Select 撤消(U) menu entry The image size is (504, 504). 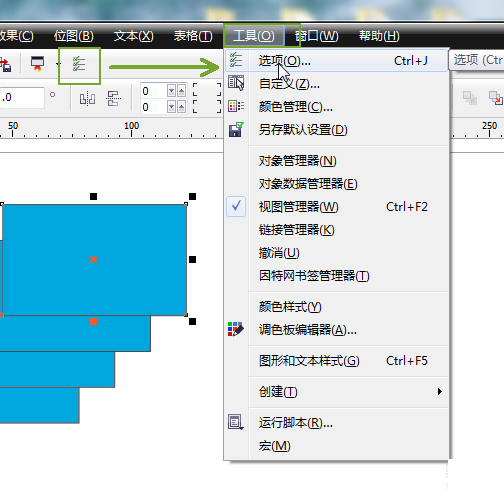coord(337,253)
